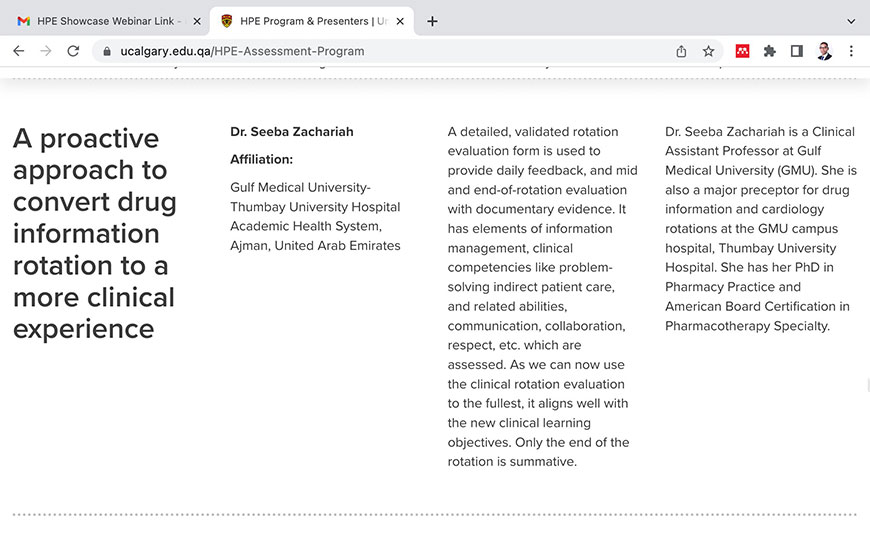The height and width of the screenshot is (544, 870).
Task: Click 'Assistant Professor at Gulf' in bio
Action: click(743, 151)
